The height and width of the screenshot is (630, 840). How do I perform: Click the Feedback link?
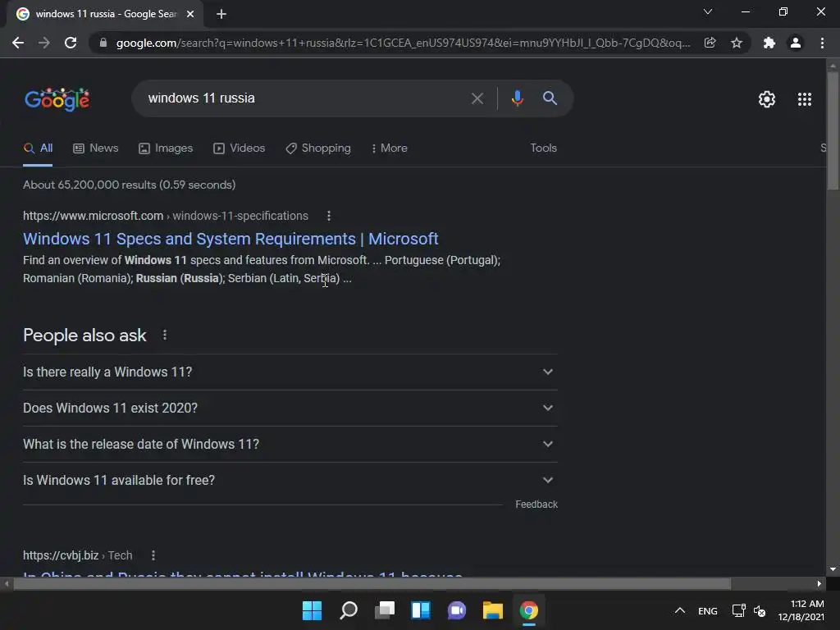[x=536, y=504]
